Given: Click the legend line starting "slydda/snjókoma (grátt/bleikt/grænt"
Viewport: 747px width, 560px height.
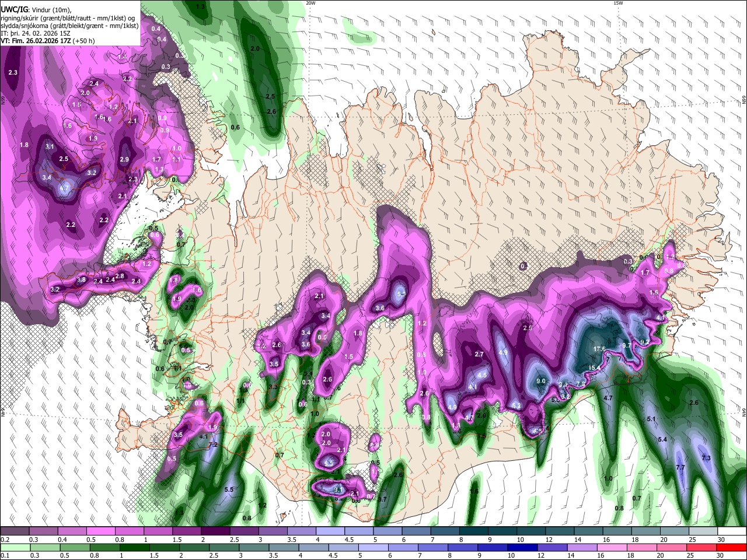Looking at the screenshot, I should point(69,25).
